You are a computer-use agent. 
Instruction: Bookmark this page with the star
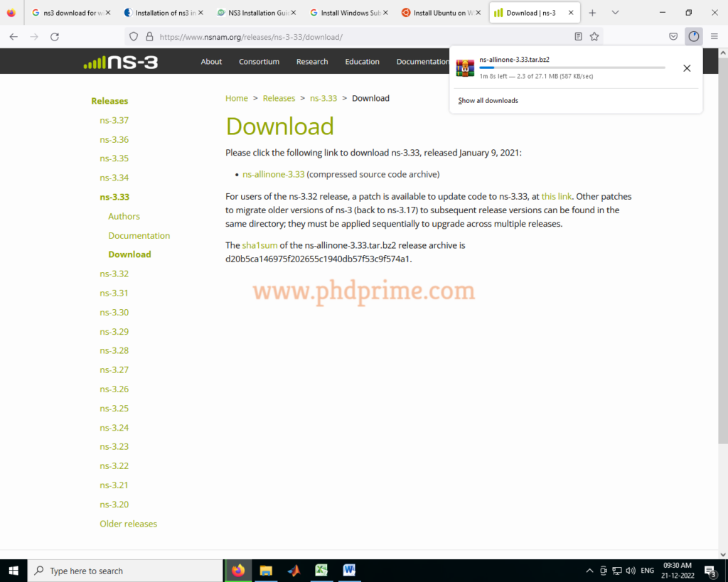(595, 36)
